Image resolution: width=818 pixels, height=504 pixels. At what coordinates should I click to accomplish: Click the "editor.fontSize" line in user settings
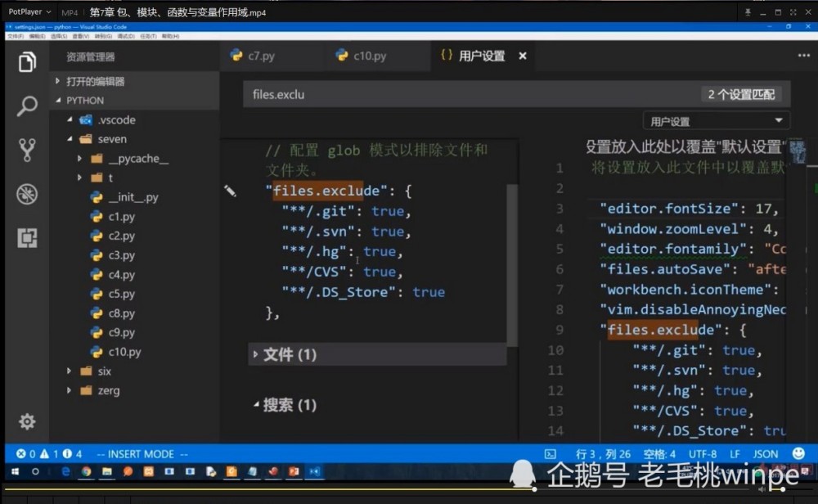[x=689, y=209]
